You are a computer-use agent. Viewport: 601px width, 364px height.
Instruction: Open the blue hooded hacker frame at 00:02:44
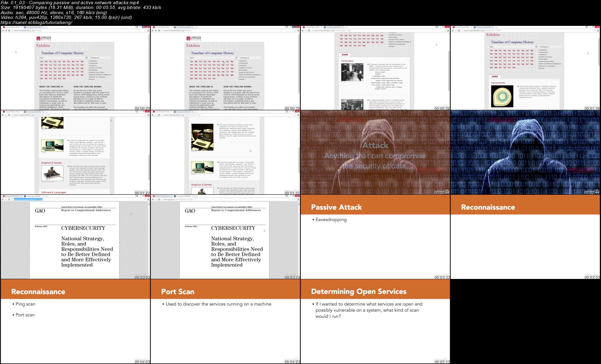click(525, 152)
